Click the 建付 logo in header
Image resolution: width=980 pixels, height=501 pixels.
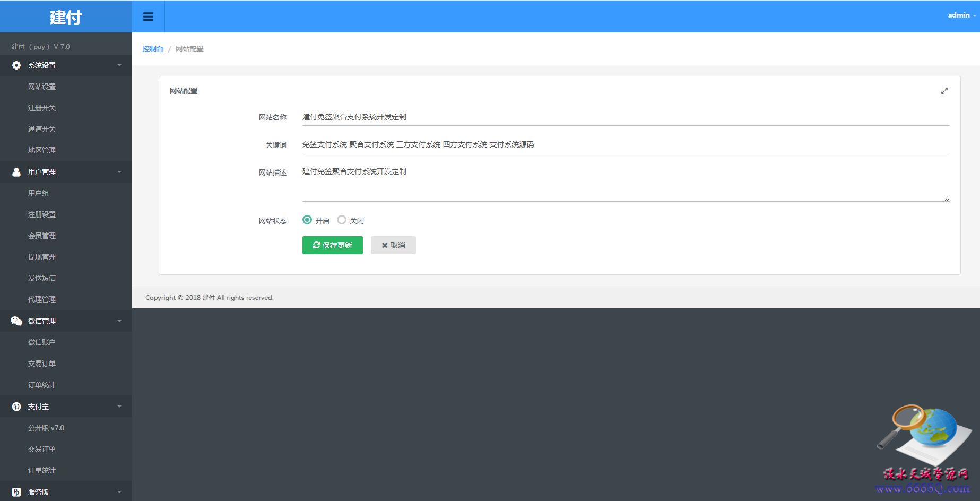pyautogui.click(x=66, y=18)
